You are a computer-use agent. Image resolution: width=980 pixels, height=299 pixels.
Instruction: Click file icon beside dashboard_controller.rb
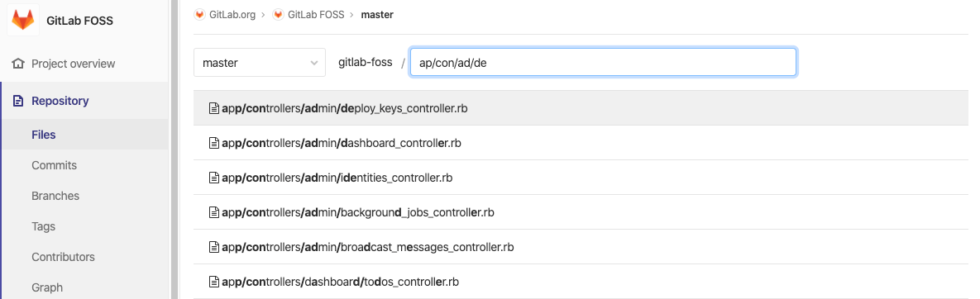pos(214,143)
